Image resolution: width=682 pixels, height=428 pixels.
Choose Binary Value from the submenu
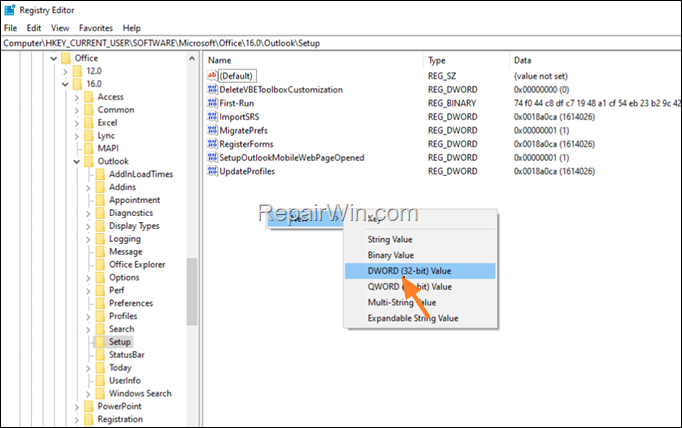[x=420, y=255]
